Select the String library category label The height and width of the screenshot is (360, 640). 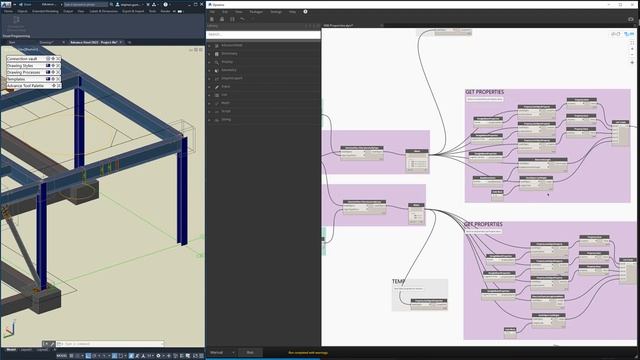[x=226, y=120]
